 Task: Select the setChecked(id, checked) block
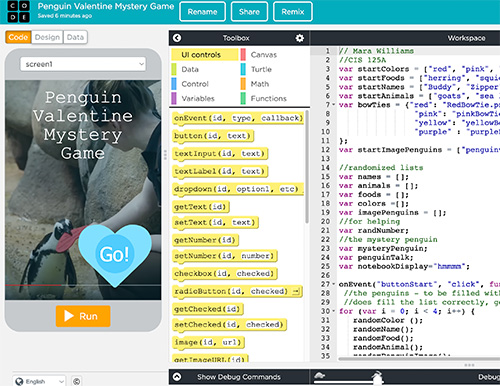tap(230, 325)
